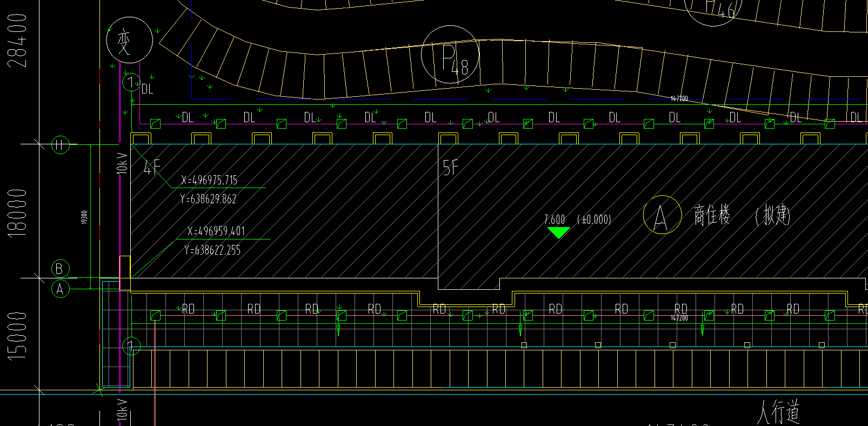868x426 pixels.
Task: Select the 4F floor label
Action: pos(152,167)
